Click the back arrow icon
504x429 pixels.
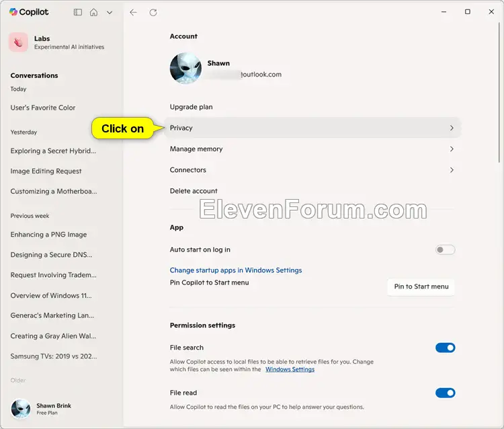[x=134, y=13]
